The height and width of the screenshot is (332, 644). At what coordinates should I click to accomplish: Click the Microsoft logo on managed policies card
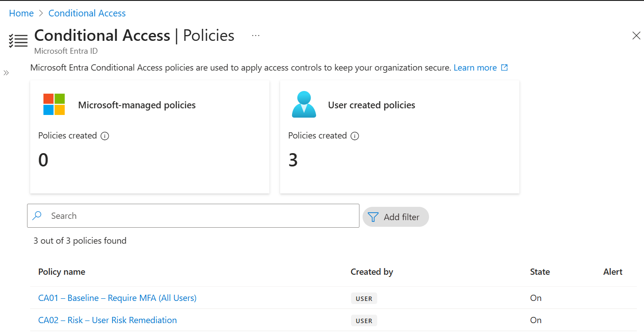click(x=54, y=104)
